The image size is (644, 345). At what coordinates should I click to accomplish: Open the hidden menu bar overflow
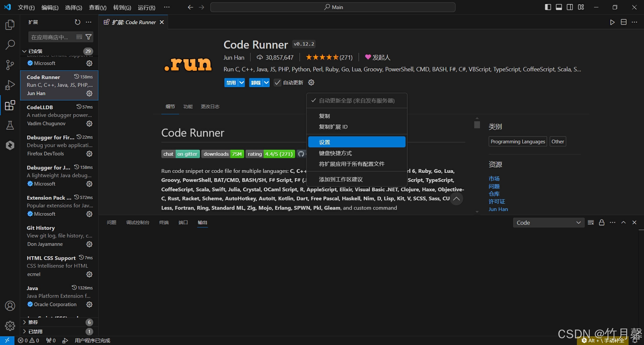click(167, 7)
